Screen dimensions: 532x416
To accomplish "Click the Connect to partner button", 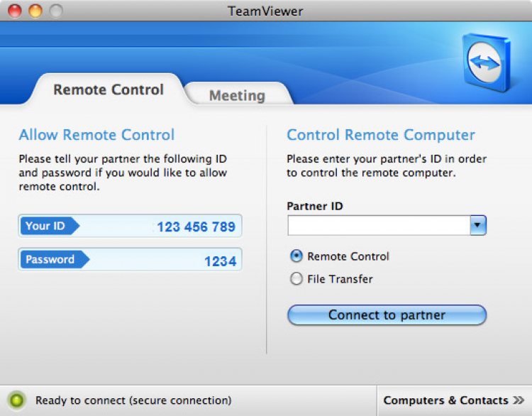I will point(387,314).
